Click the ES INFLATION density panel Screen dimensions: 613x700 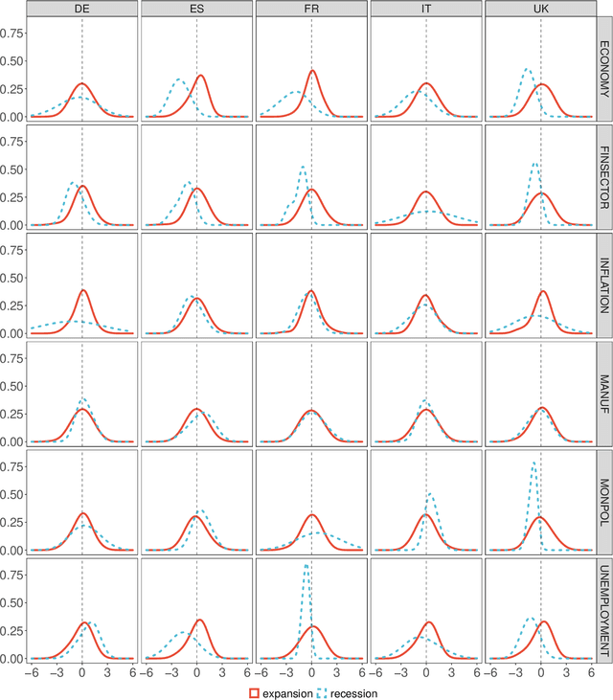click(x=197, y=285)
